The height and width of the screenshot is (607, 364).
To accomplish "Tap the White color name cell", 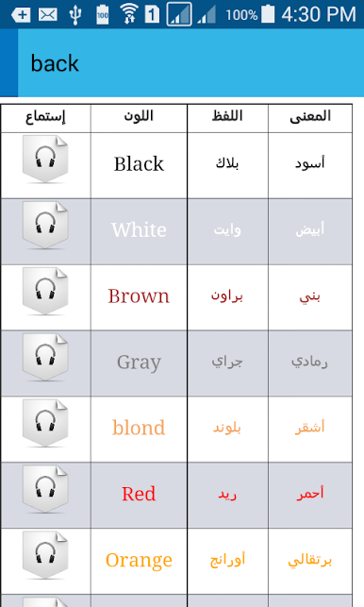I will [139, 230].
